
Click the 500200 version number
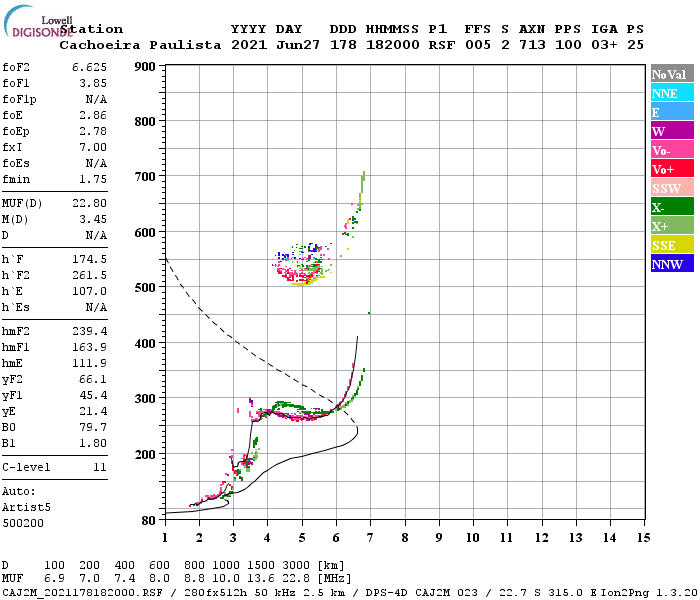point(23,523)
